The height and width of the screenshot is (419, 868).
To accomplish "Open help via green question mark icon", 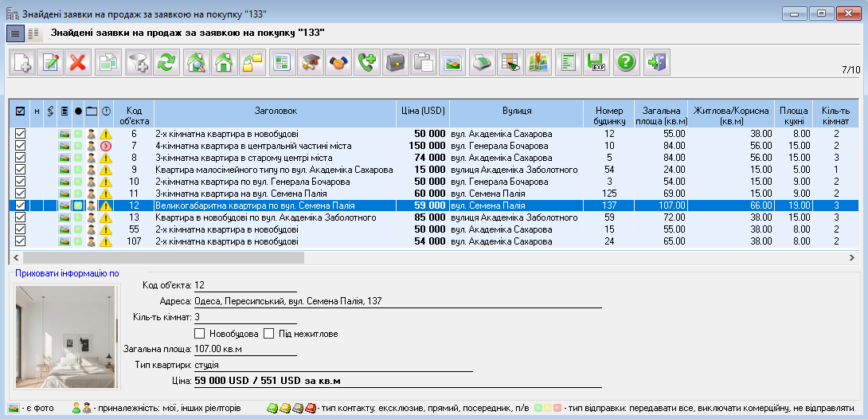I will pyautogui.click(x=627, y=63).
